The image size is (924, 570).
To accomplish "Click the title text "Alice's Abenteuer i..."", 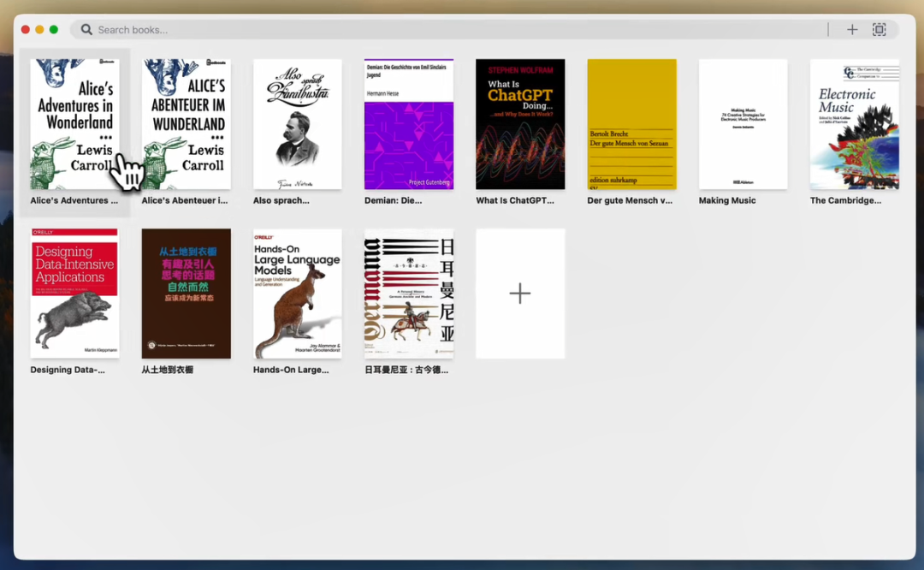I will pyautogui.click(x=185, y=200).
